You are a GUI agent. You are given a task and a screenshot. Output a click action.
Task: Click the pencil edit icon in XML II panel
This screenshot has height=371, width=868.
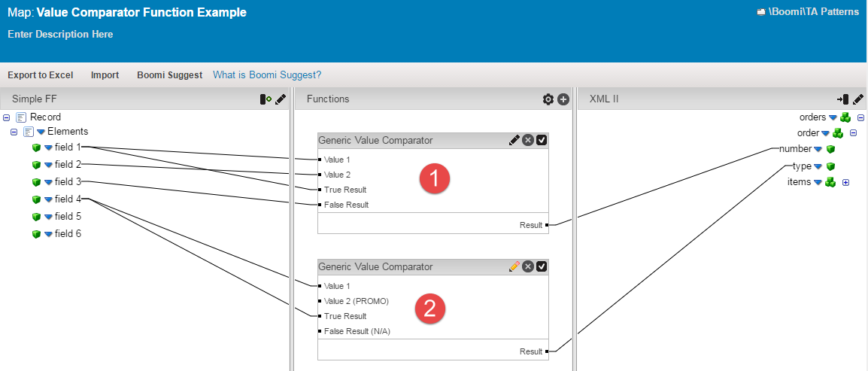[858, 99]
